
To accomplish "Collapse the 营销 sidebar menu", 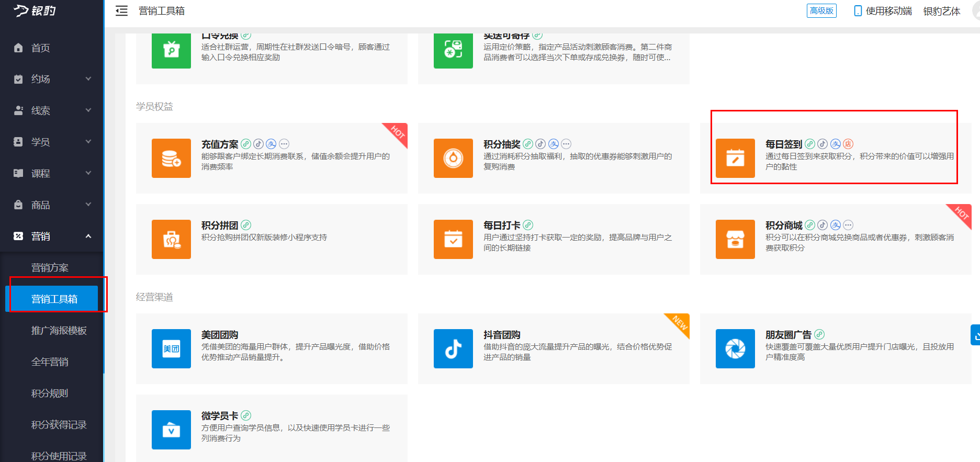I will pyautogui.click(x=52, y=236).
